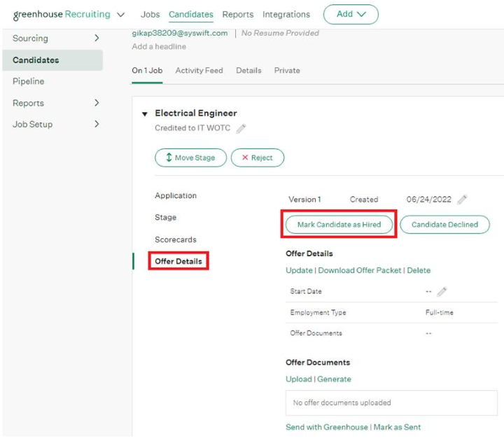
Task: Edit the offer created date with pencil icon
Action: (462, 200)
